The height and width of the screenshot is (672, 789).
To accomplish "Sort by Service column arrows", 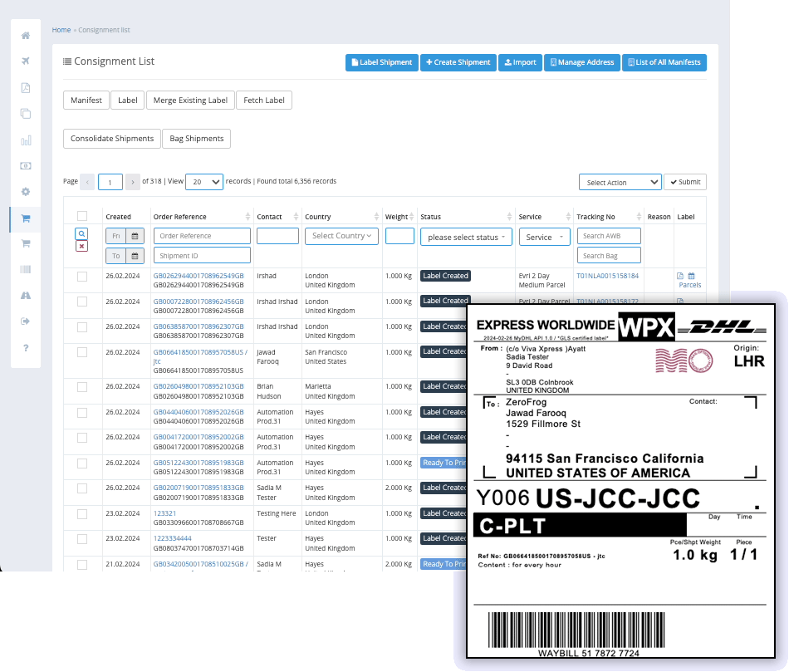I will [567, 217].
